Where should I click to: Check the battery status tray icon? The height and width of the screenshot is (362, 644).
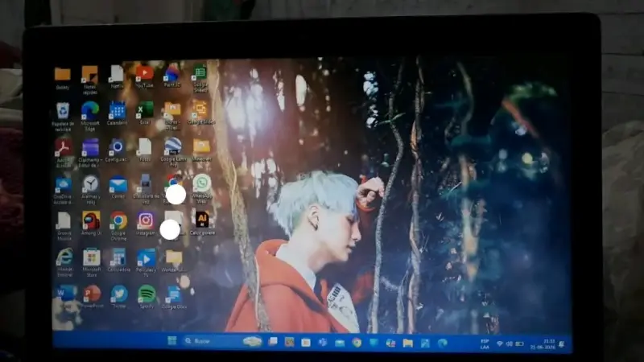click(x=519, y=343)
